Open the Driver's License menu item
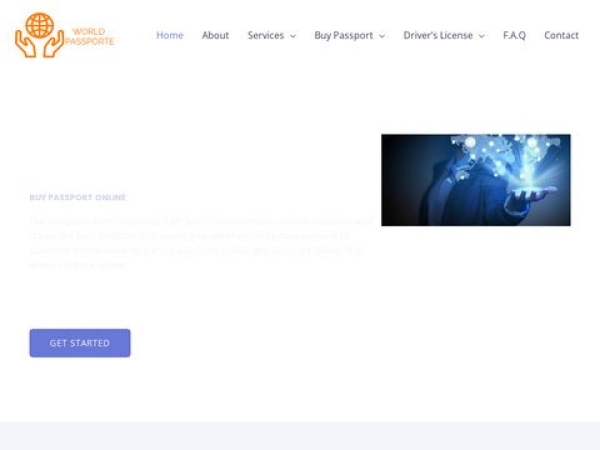 coord(438,35)
